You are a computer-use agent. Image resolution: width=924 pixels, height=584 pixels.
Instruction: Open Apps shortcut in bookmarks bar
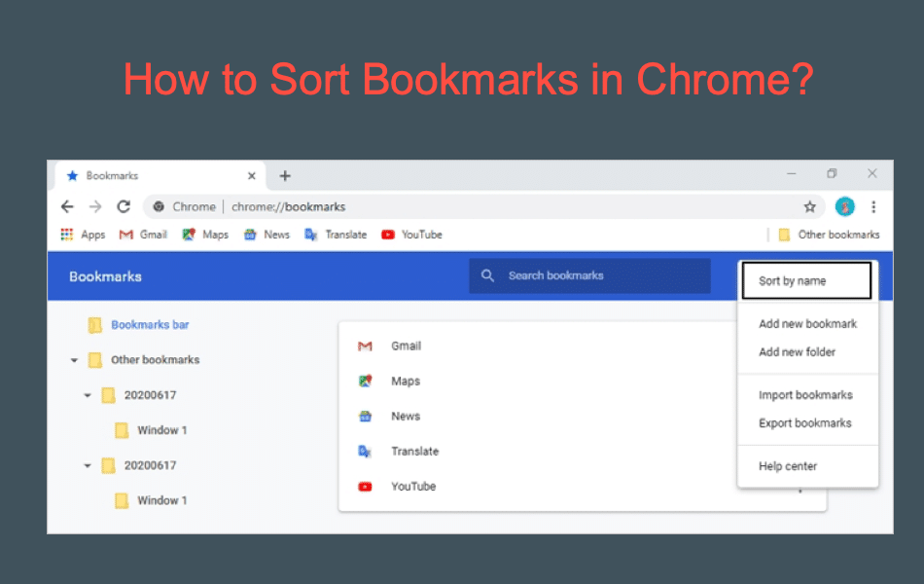pyautogui.click(x=83, y=235)
